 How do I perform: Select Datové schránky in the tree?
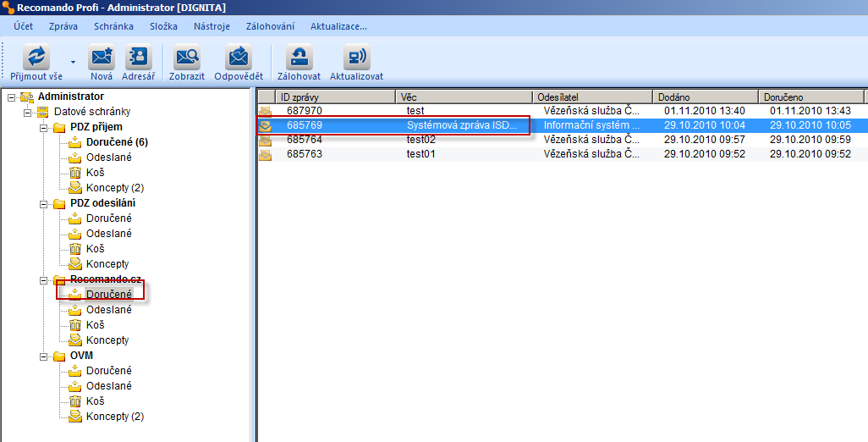coord(92,111)
